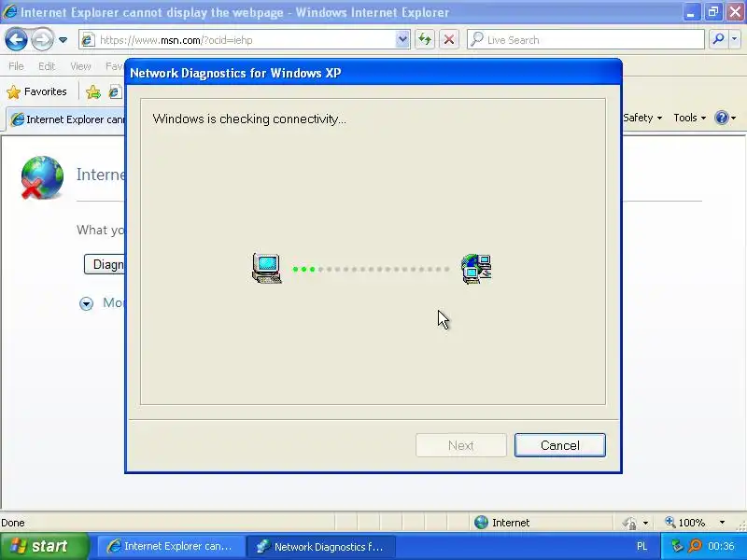
Task: Click the Add to Favorites Bar icon
Action: click(93, 91)
